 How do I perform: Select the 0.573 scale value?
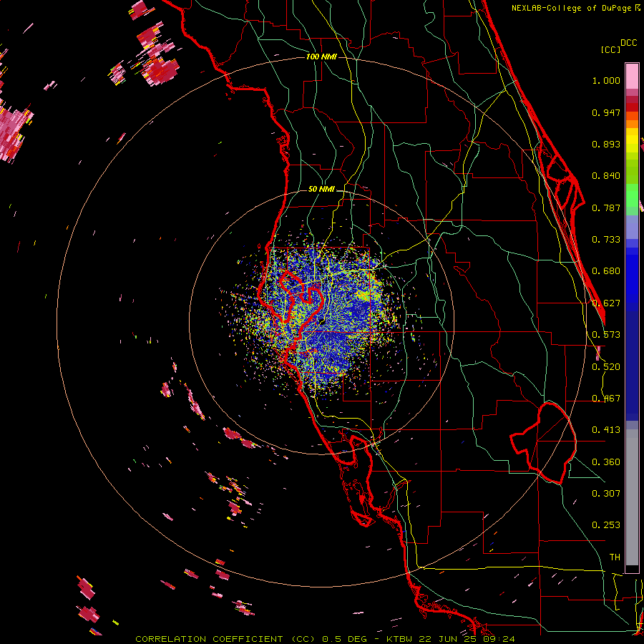coord(606,335)
